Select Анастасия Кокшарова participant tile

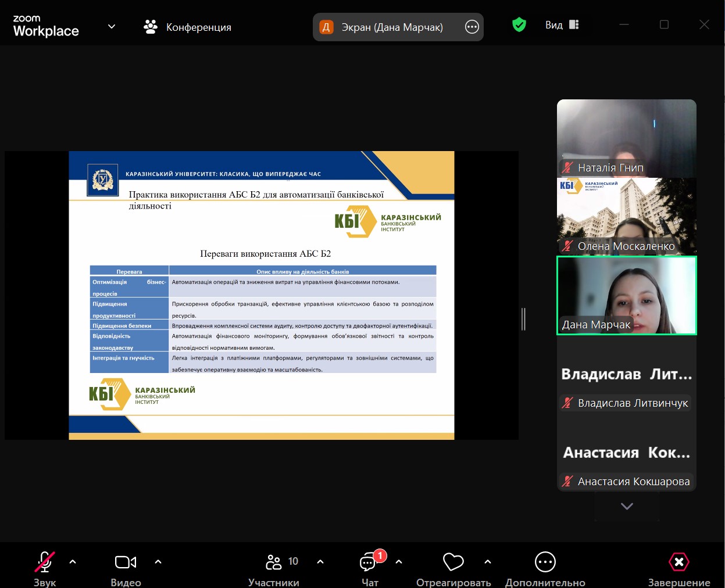point(627,452)
